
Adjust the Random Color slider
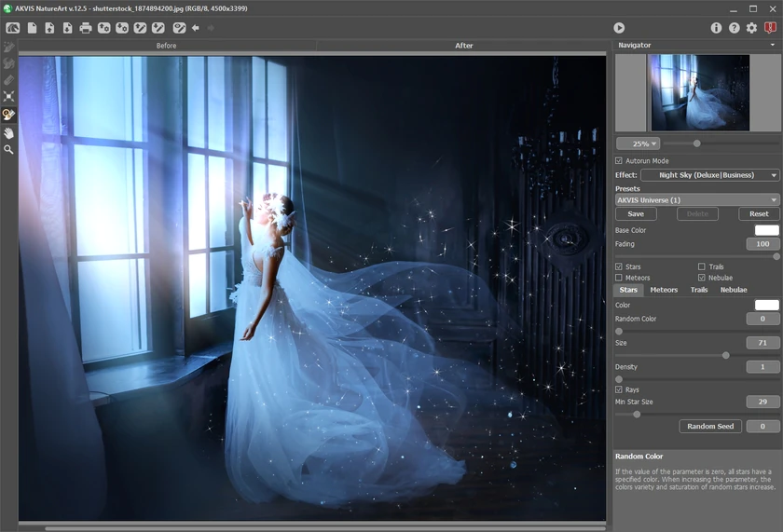pos(619,332)
